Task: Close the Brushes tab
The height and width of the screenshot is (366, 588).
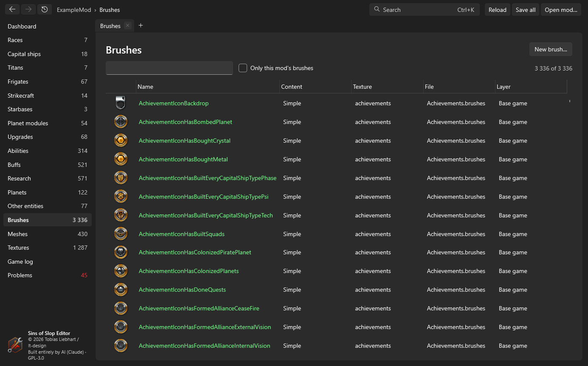Action: pyautogui.click(x=127, y=25)
